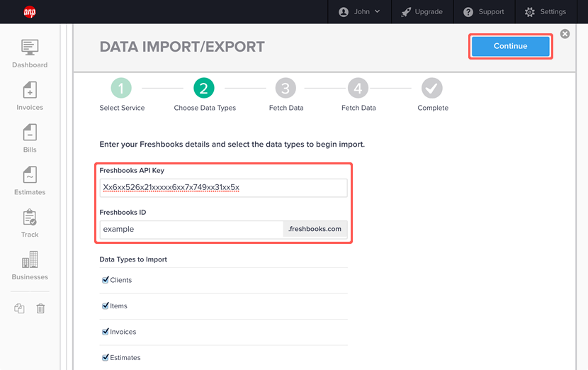The image size is (588, 370).
Task: Click step 1 Select Service circle
Action: 121,88
